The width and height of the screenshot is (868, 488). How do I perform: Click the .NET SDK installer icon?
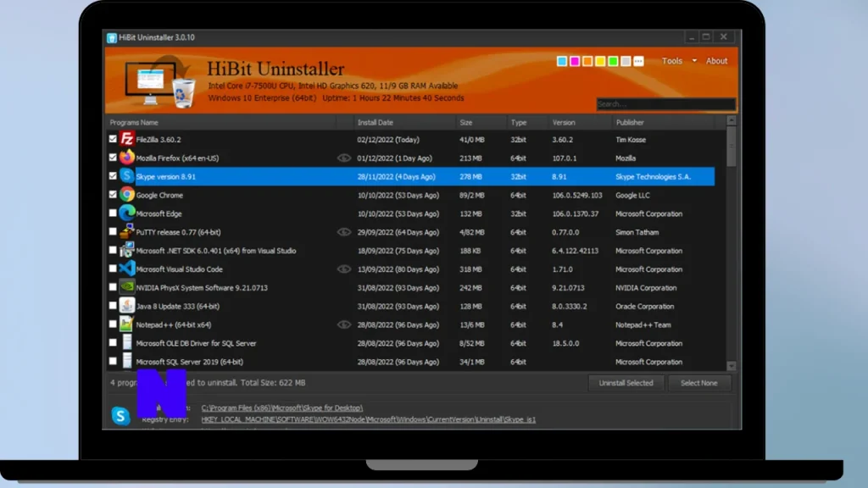tap(127, 250)
